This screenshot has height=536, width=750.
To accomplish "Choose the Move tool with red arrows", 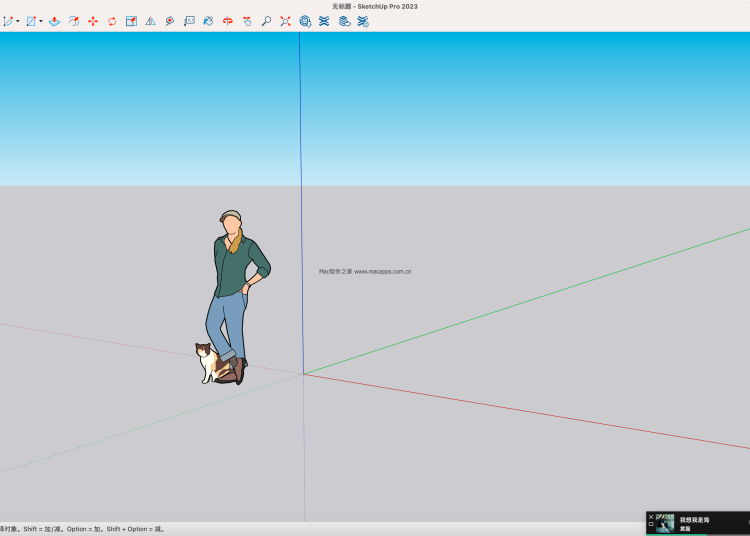I will [x=93, y=21].
